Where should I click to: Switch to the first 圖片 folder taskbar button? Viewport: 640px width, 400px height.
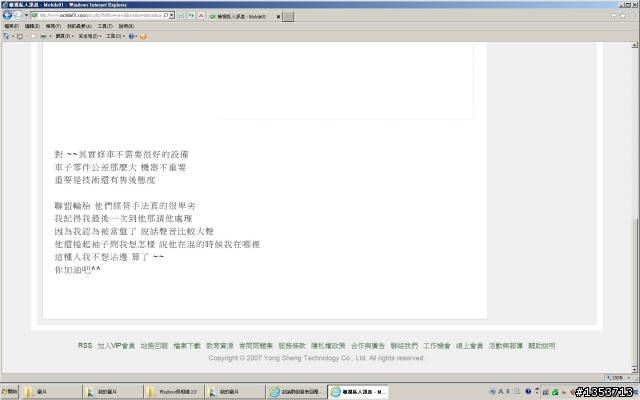[x=51, y=392]
